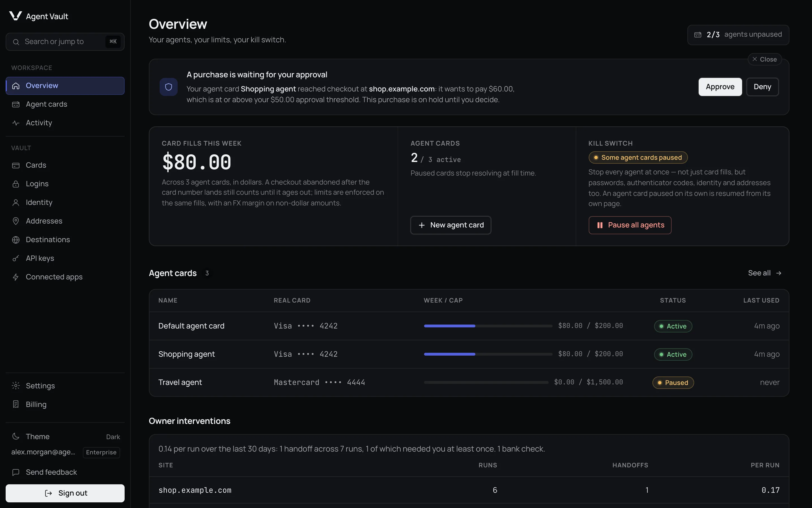812x508 pixels.
Task: Click the Billing receipt icon
Action: (16, 404)
